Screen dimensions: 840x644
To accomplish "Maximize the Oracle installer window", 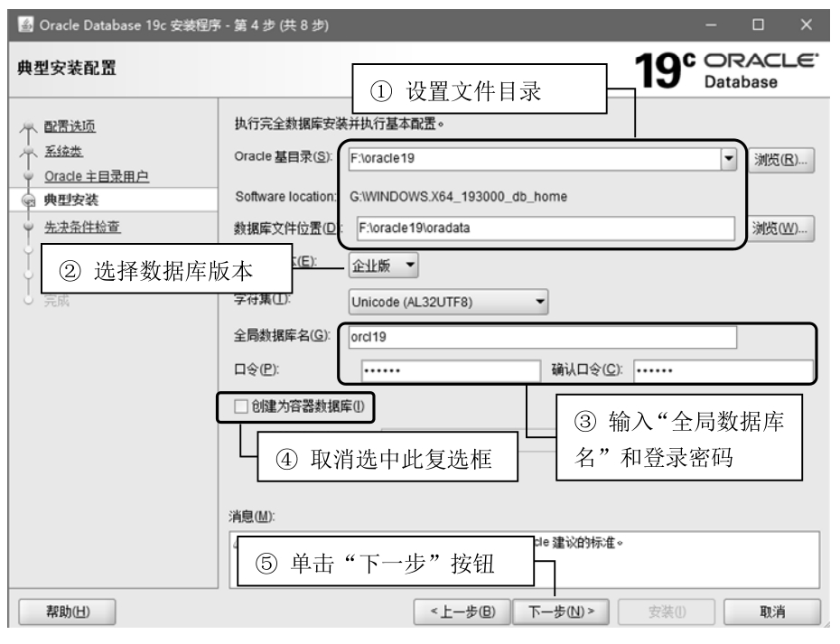I will [758, 24].
